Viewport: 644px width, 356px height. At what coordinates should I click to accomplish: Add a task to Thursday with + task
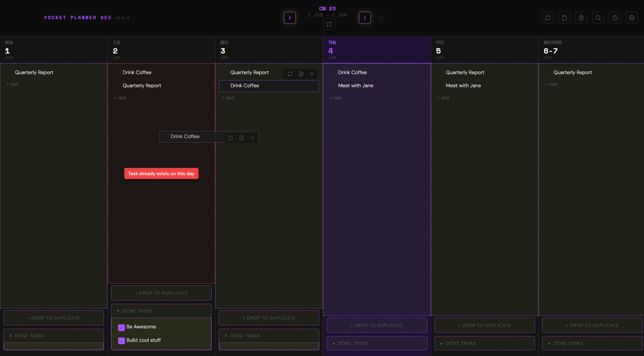click(336, 98)
